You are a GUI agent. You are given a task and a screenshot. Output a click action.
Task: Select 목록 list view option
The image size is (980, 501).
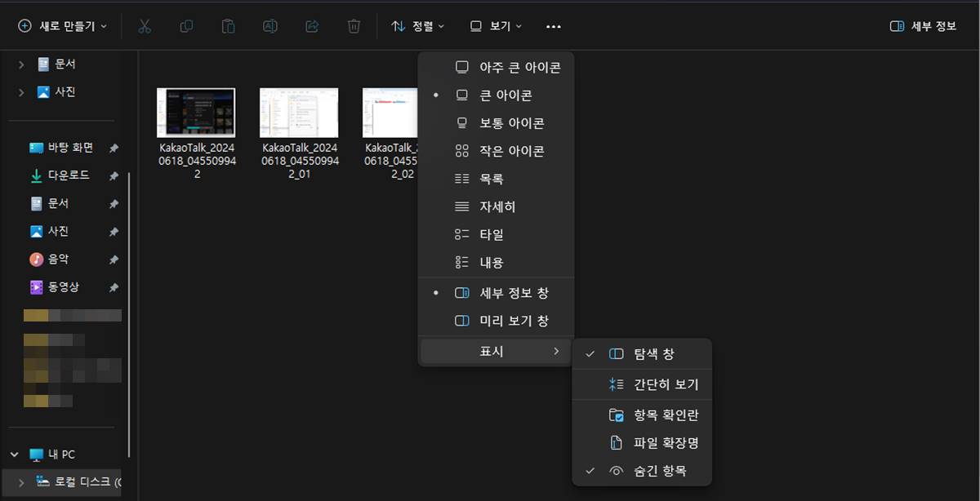pos(496,179)
